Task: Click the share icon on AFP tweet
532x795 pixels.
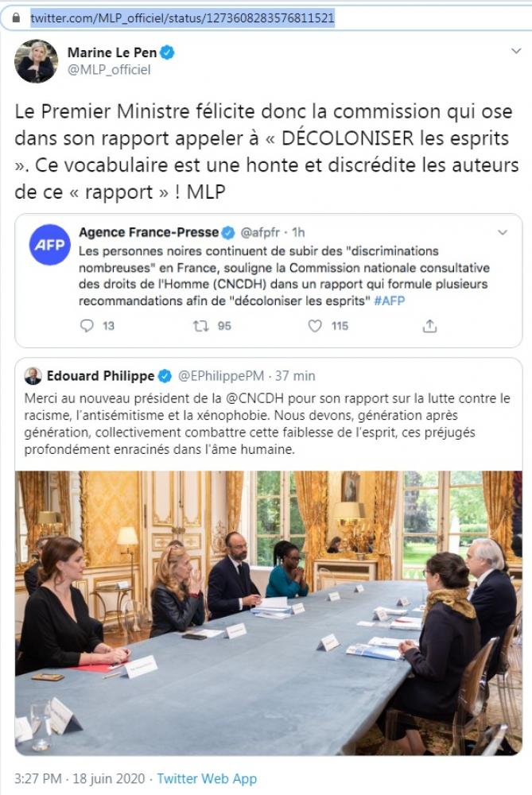Action: pos(429,326)
